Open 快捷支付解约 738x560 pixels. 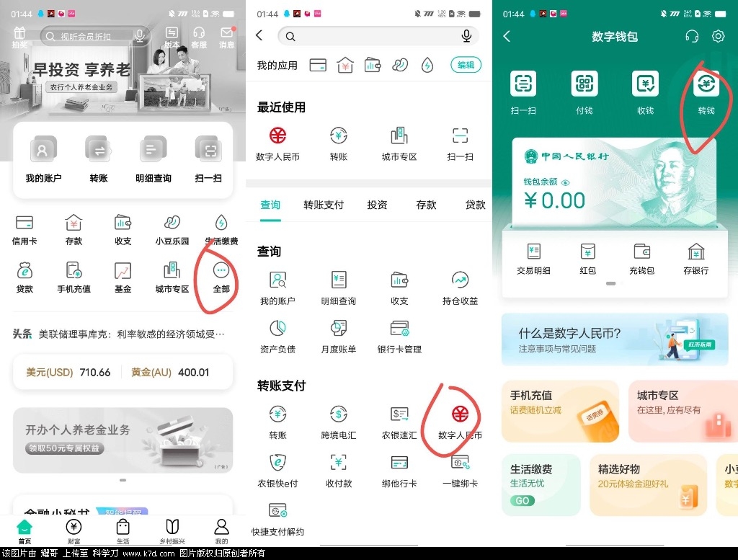click(x=277, y=520)
